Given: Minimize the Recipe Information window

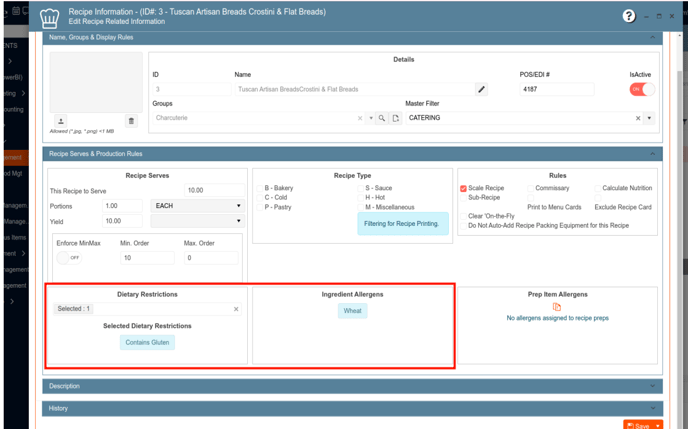Looking at the screenshot, I should pyautogui.click(x=646, y=17).
